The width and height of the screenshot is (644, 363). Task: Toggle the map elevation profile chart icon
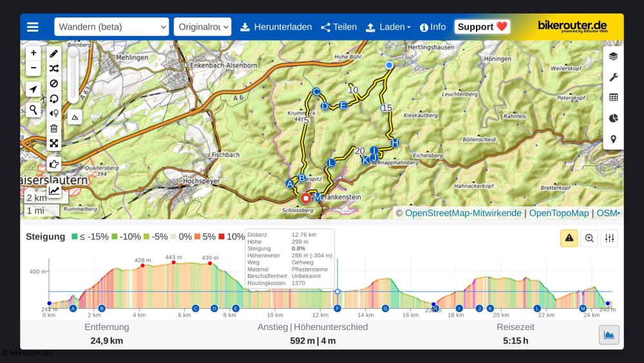54,190
